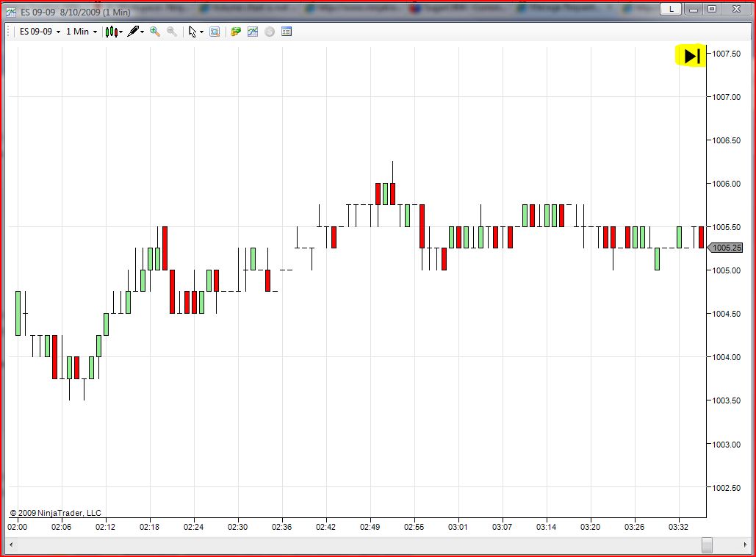The width and height of the screenshot is (756, 557).
Task: Expand the cursor type dropdown arrow
Action: tap(201, 32)
